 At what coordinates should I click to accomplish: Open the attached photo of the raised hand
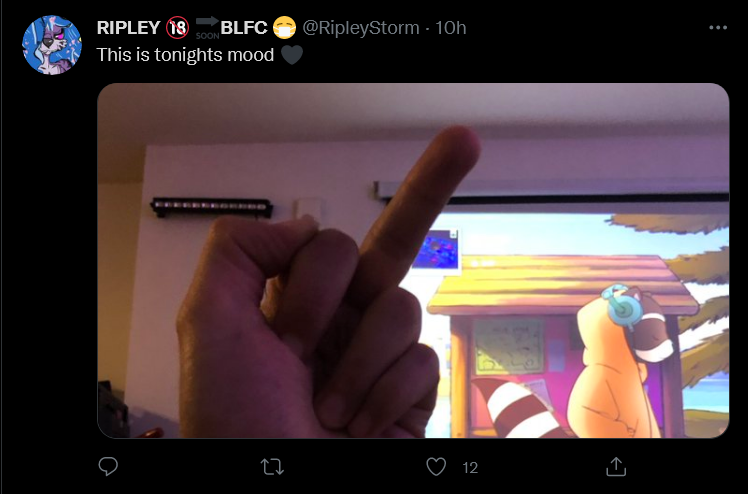(413, 260)
